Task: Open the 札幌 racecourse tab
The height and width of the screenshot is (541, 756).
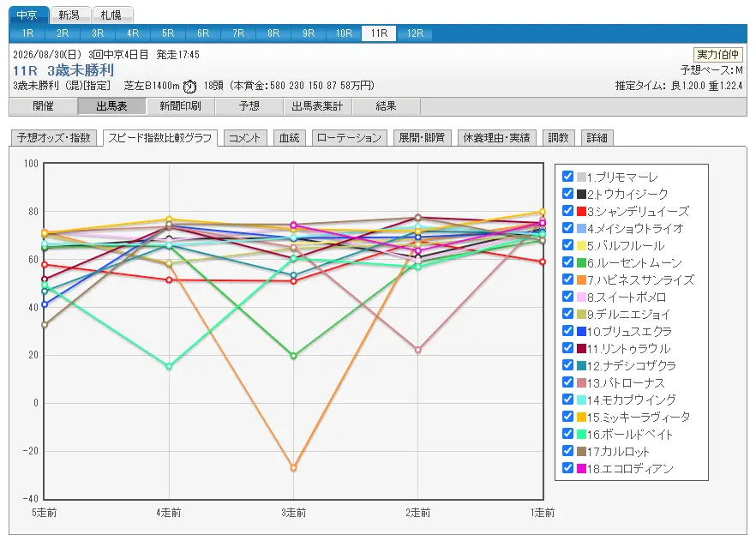Action: [x=111, y=15]
